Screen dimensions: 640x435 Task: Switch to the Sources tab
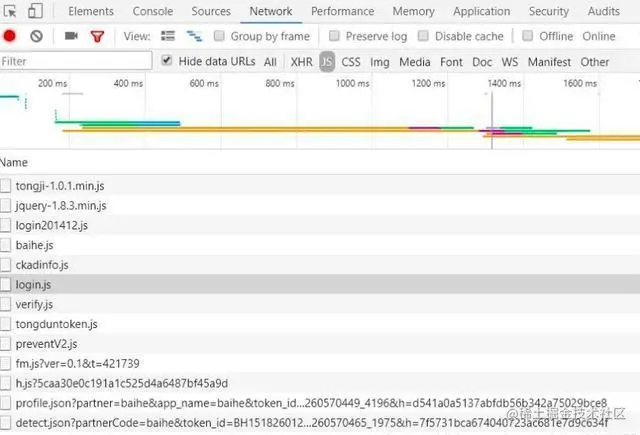tap(211, 11)
